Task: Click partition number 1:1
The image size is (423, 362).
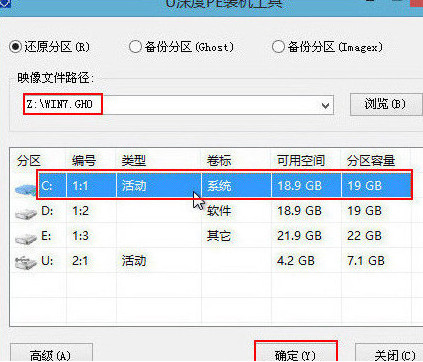Action: point(80,185)
